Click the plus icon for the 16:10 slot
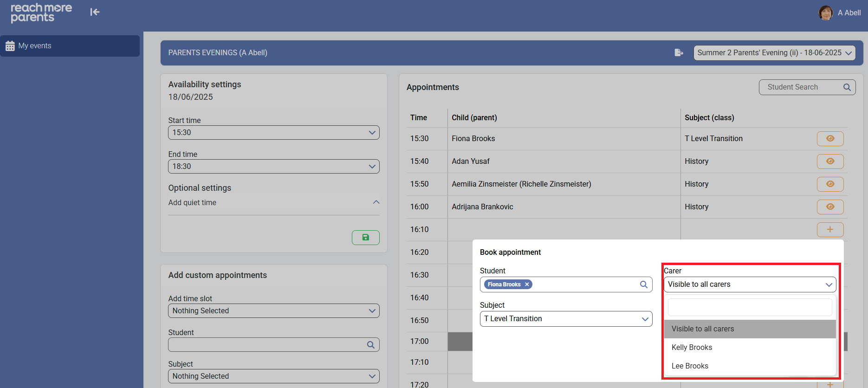Image resolution: width=868 pixels, height=388 pixels. click(x=830, y=229)
